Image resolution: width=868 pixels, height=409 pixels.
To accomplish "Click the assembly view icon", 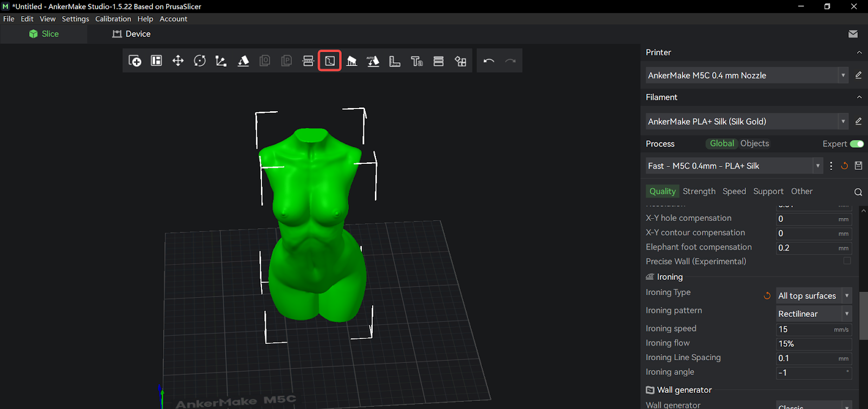I will 461,61.
